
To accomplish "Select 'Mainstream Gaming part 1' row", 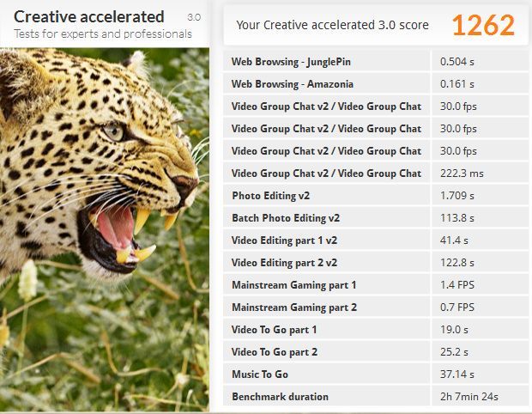I will point(376,285).
